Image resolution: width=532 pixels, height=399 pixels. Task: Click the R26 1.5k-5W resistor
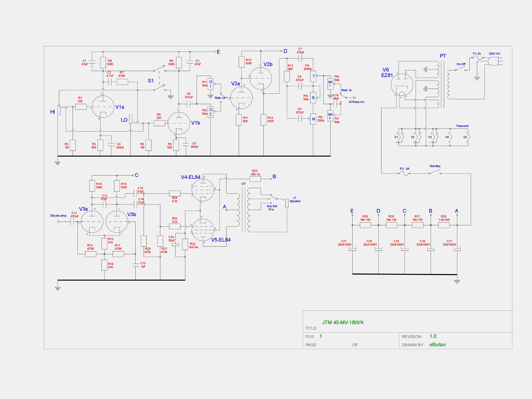pos(444,225)
